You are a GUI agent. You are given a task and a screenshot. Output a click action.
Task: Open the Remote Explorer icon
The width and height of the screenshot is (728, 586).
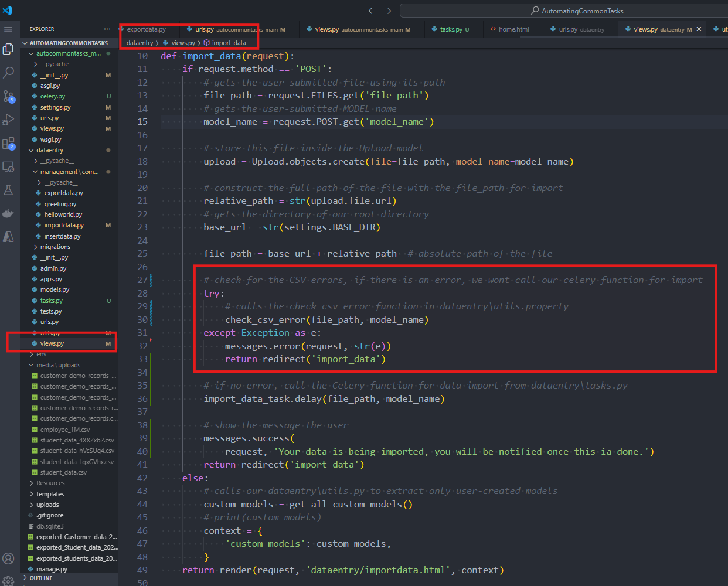click(x=8, y=166)
